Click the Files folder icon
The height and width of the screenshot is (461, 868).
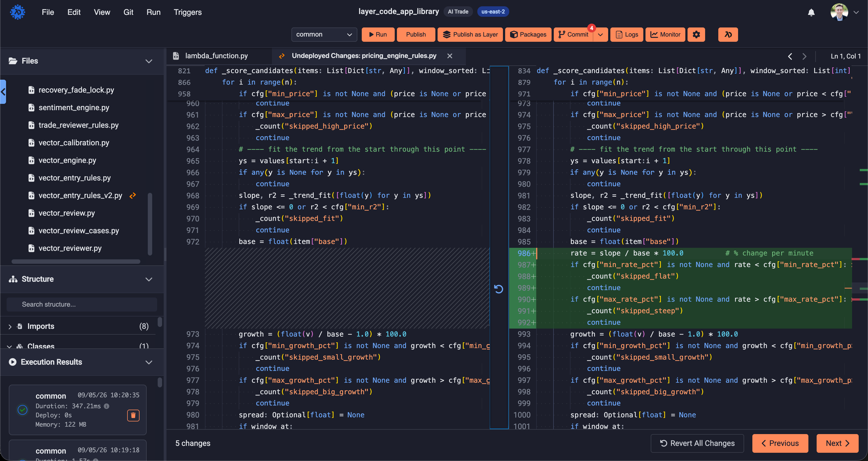coord(13,61)
